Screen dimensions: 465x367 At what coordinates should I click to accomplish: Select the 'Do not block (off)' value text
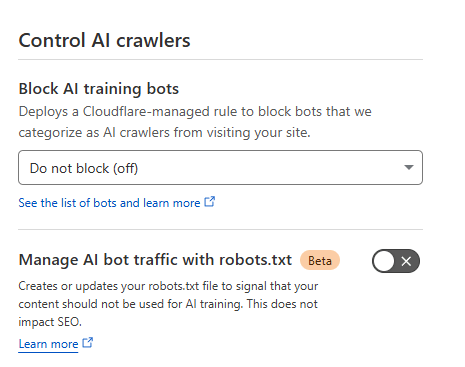pyautogui.click(x=84, y=168)
